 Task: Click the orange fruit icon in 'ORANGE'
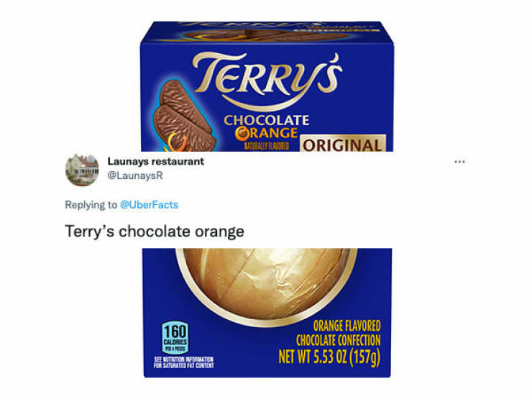[242, 134]
